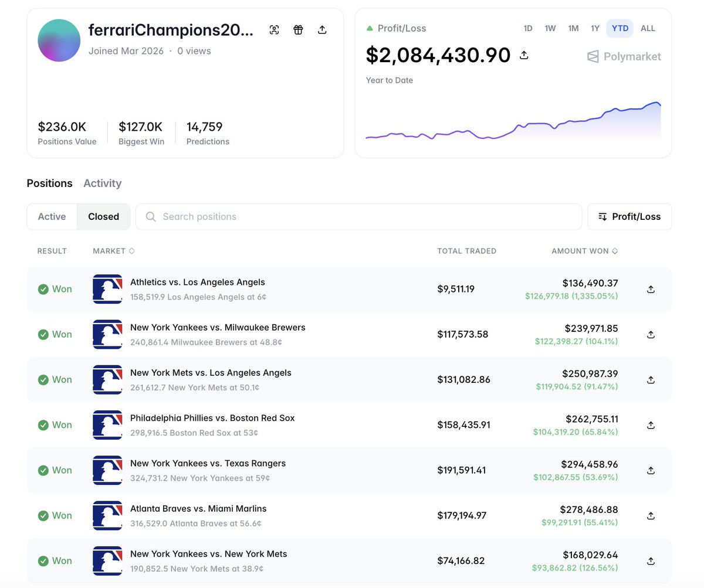Click the MLB logo for Phillies vs. Red Sox
The width and height of the screenshot is (704, 588).
click(107, 425)
